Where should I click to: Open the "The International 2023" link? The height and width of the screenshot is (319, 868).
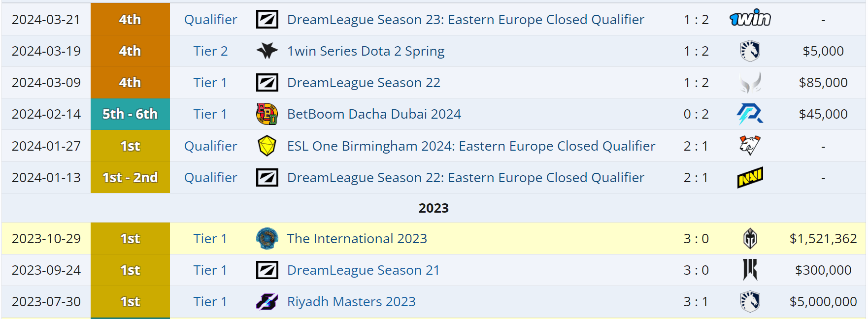pos(357,238)
